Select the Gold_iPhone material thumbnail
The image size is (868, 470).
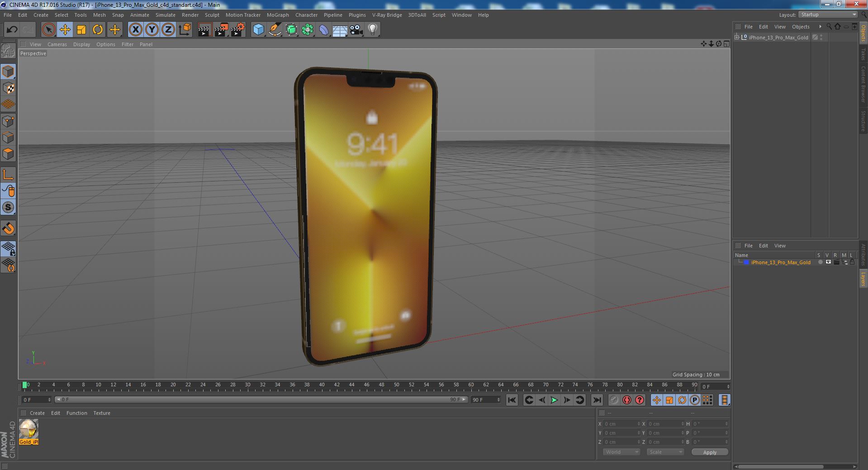28,429
